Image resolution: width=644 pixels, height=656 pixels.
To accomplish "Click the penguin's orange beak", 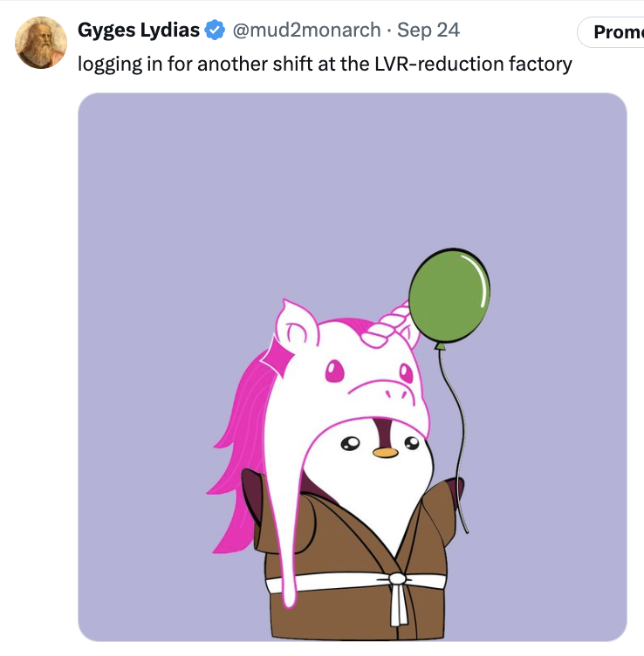I will [385, 453].
